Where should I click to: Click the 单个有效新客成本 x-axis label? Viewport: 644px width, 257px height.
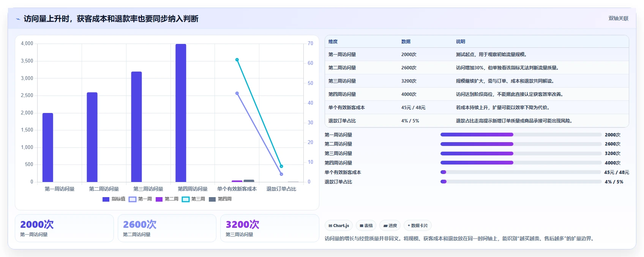point(237,189)
